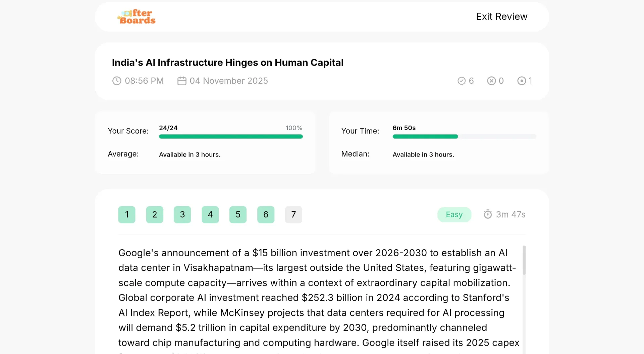Click the correct answers checkmark icon
644x354 pixels.
coord(462,81)
